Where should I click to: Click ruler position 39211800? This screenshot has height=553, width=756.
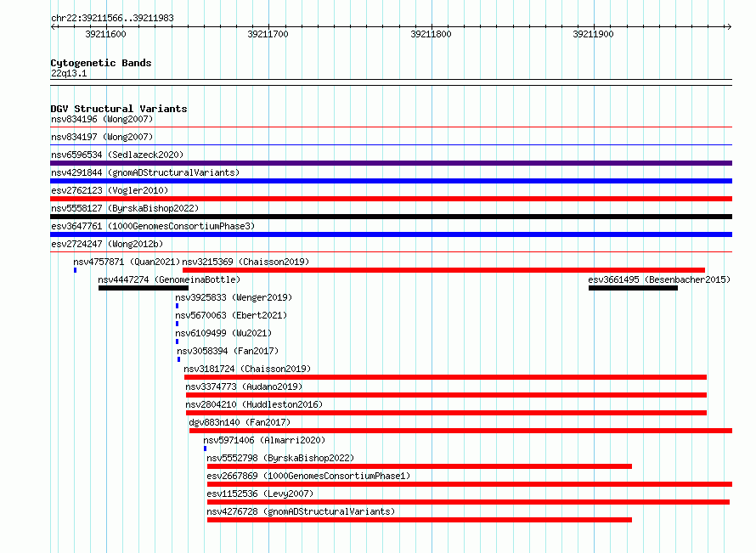[x=431, y=34]
